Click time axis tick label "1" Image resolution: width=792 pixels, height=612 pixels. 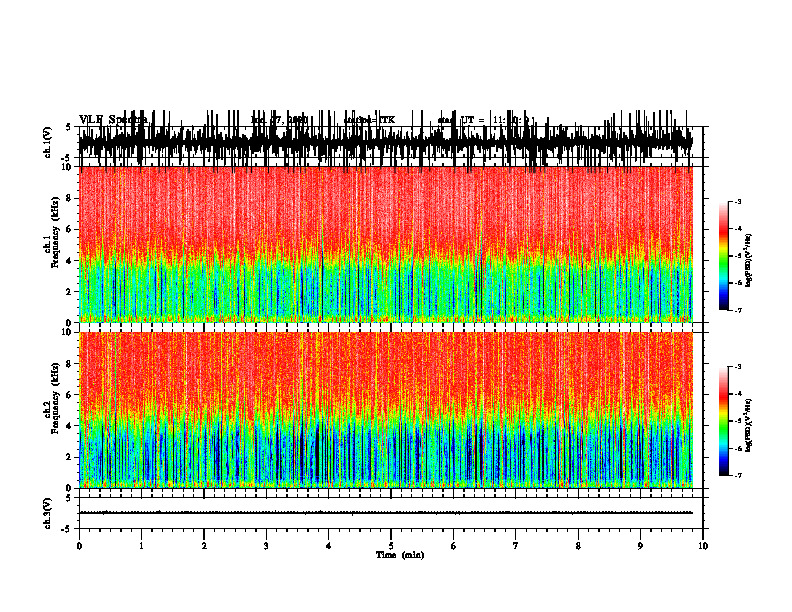click(x=141, y=546)
